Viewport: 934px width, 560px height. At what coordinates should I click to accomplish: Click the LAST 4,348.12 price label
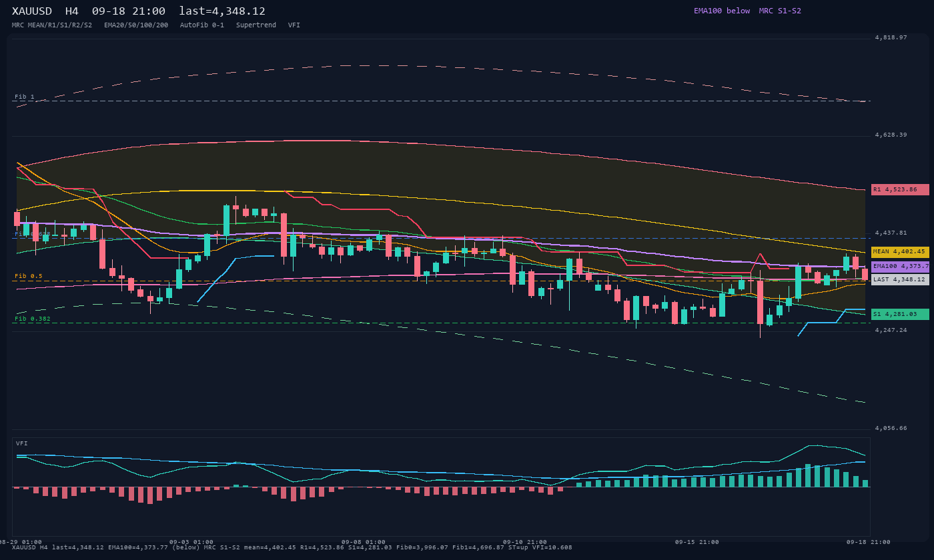click(x=900, y=280)
